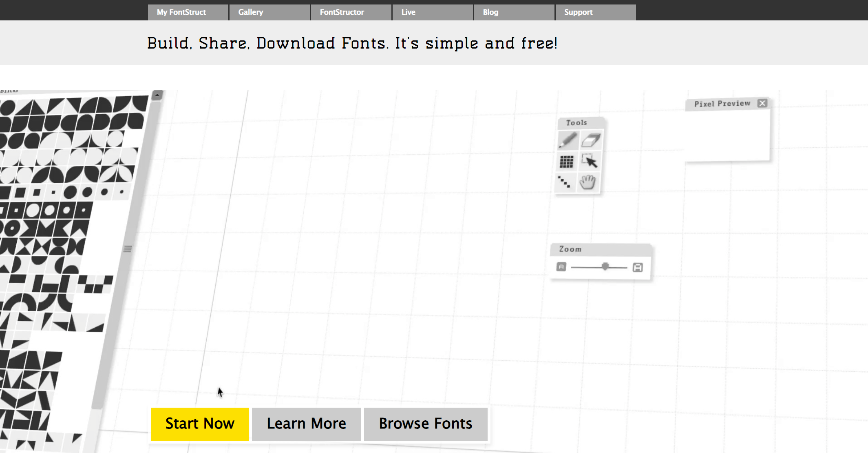The image size is (868, 455).
Task: Collapse bricks palette with top arrow
Action: pyautogui.click(x=157, y=95)
